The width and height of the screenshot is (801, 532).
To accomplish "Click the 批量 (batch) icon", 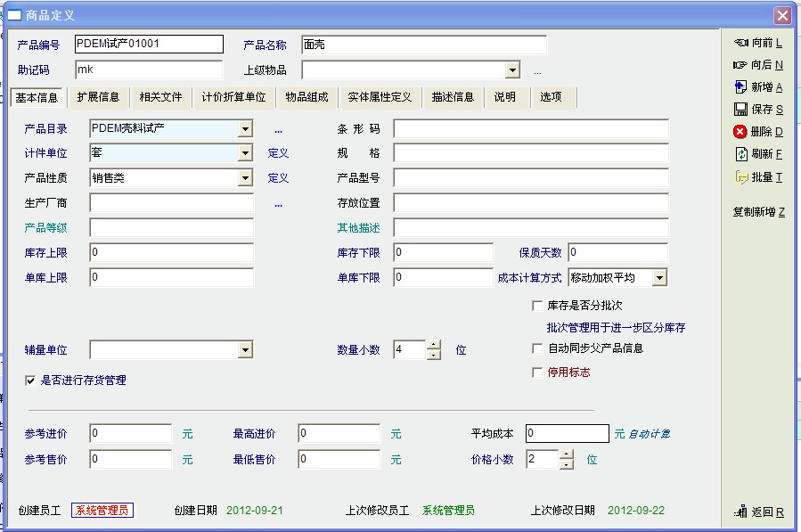I will (x=740, y=177).
